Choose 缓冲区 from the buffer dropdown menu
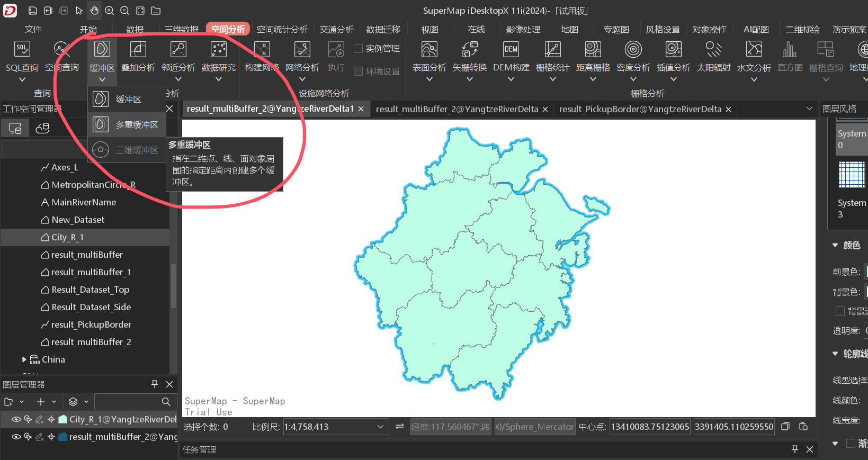This screenshot has height=460, width=868. click(x=127, y=99)
